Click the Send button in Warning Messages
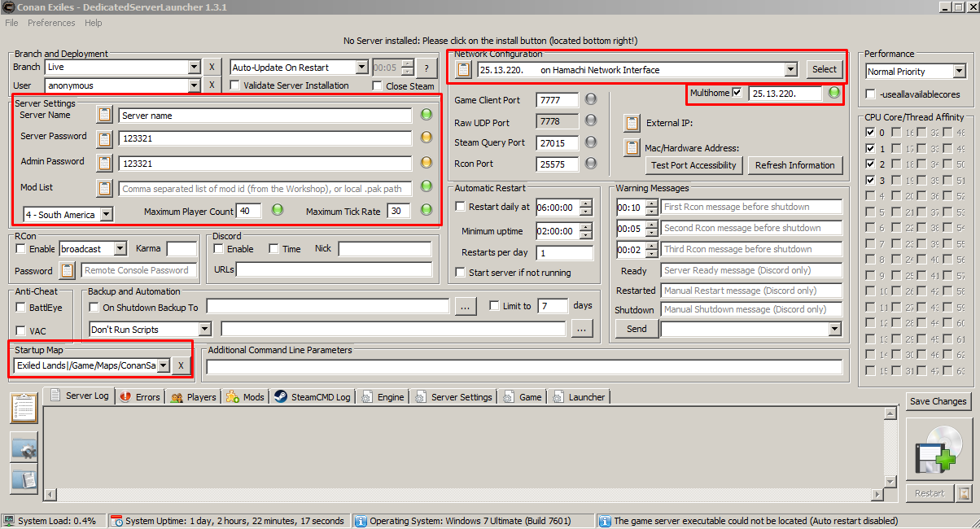 tap(637, 329)
